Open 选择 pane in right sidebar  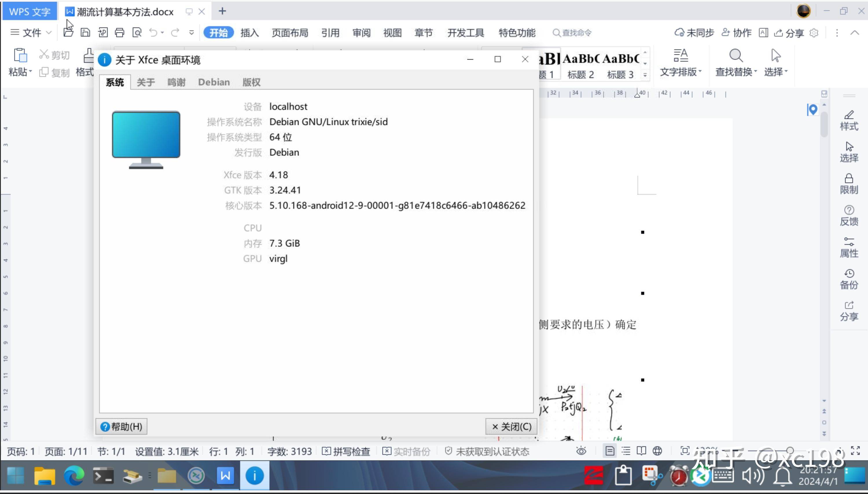(x=849, y=152)
